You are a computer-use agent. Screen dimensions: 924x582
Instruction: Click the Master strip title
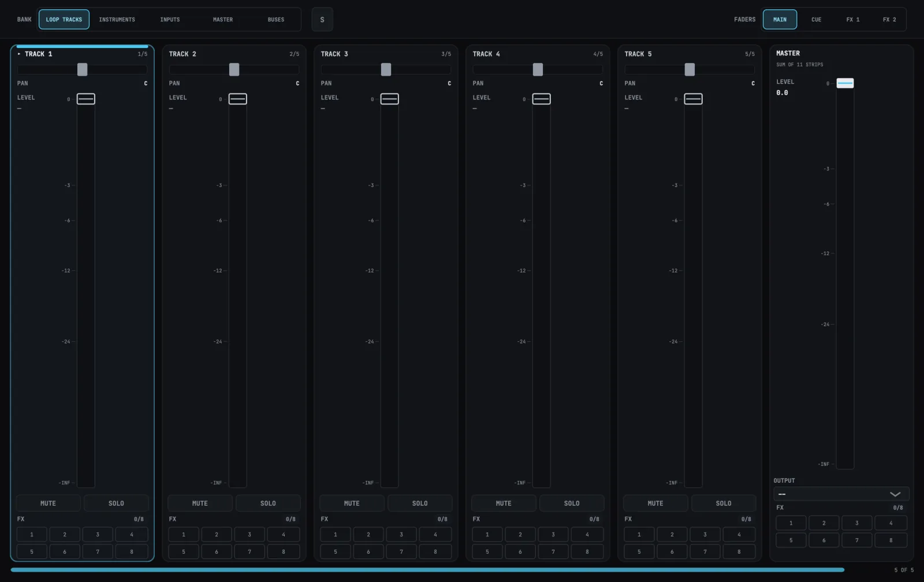pyautogui.click(x=788, y=53)
